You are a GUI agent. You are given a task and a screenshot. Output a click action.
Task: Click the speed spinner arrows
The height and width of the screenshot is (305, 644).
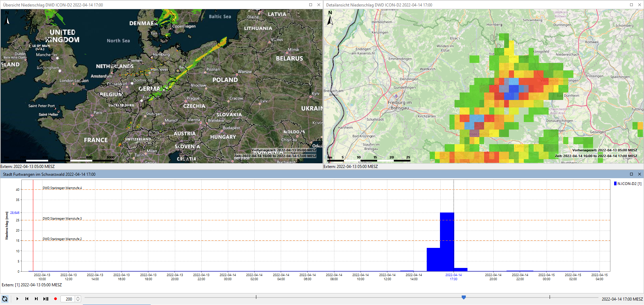coord(78,299)
